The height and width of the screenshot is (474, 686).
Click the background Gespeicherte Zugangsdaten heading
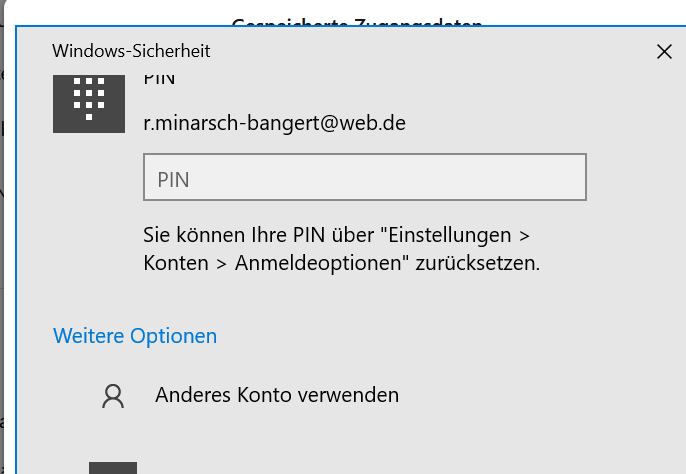357,22
